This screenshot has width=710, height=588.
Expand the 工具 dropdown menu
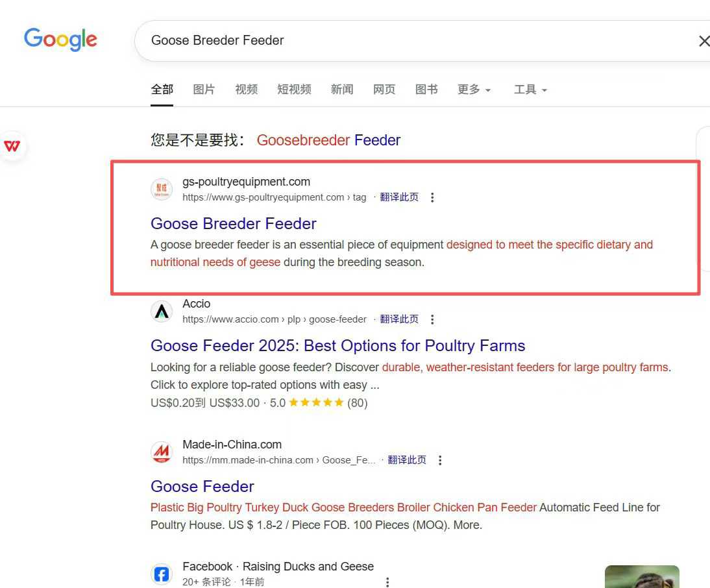[530, 90]
